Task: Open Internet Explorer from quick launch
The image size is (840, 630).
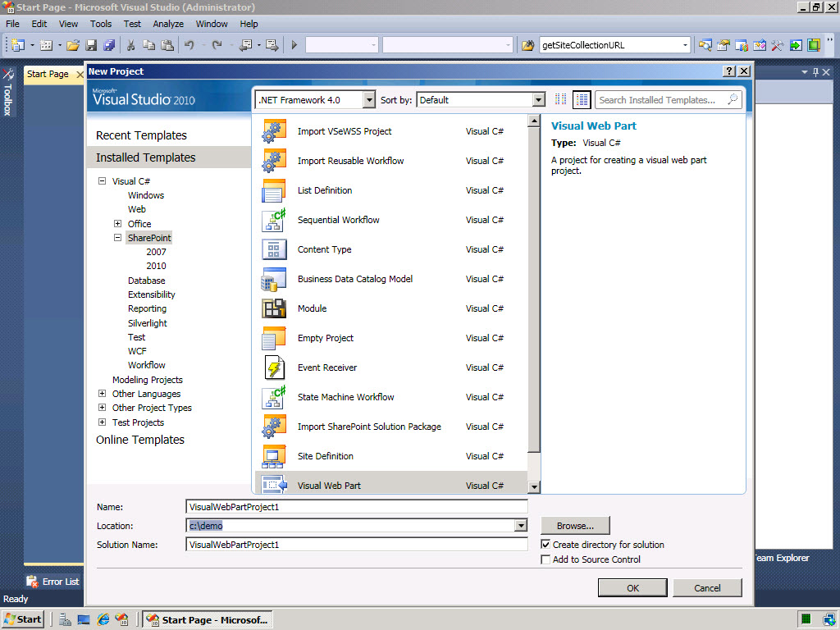Action: coord(103,619)
